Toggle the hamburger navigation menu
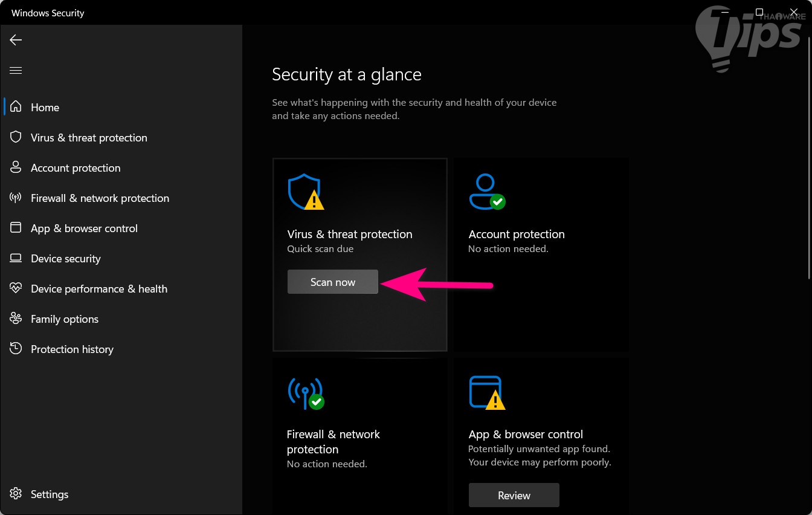 pyautogui.click(x=16, y=71)
